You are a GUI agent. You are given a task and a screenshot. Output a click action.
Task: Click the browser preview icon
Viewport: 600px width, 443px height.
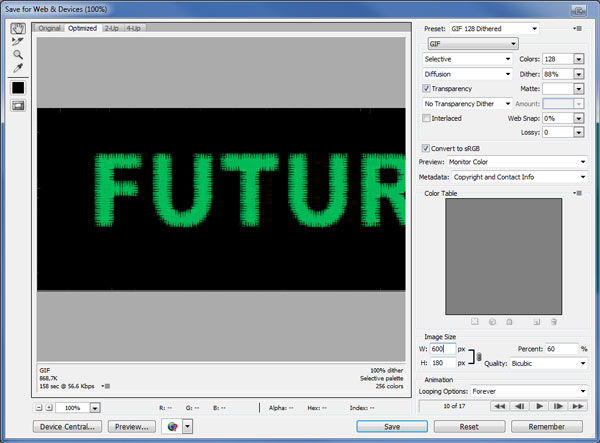click(172, 426)
